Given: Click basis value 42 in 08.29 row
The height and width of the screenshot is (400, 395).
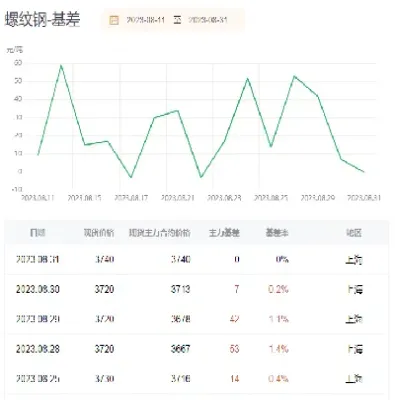Looking at the screenshot, I should point(234,319).
